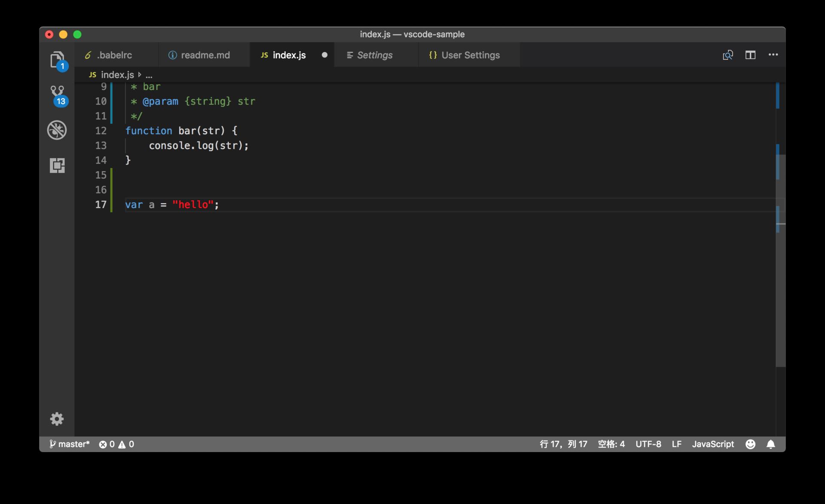
Task: Open notifications via the bell icon
Action: point(771,444)
